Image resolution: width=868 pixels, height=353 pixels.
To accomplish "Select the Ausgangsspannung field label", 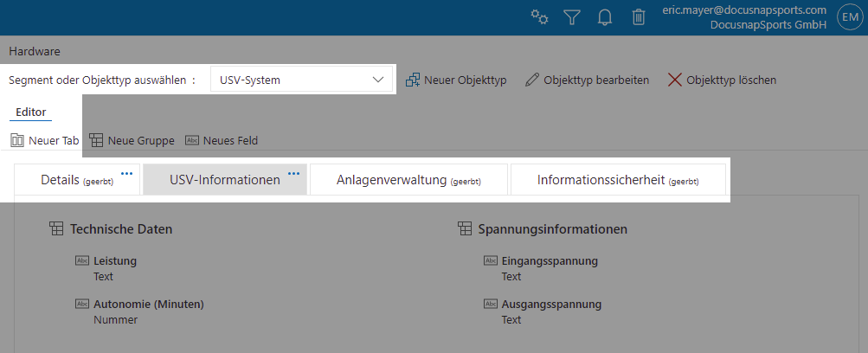I will click(551, 304).
